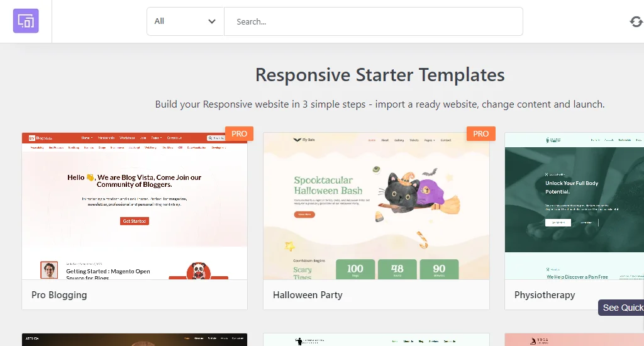Click the PRO badge on Pro Blogging

click(x=239, y=133)
